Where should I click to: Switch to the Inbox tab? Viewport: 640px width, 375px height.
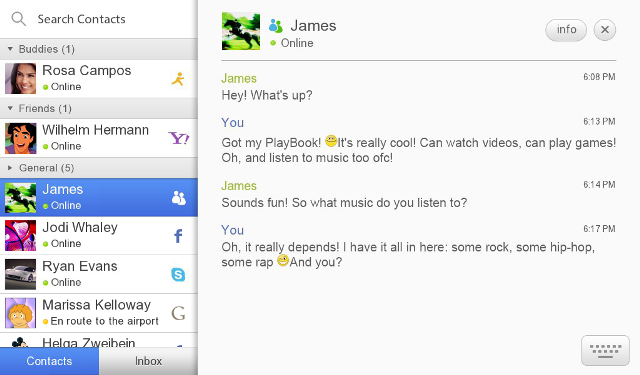(148, 361)
